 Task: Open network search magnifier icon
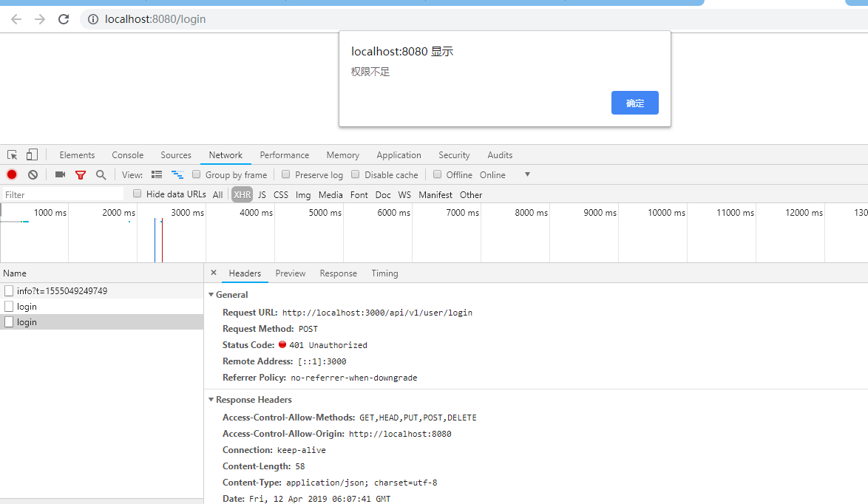pyautogui.click(x=101, y=175)
